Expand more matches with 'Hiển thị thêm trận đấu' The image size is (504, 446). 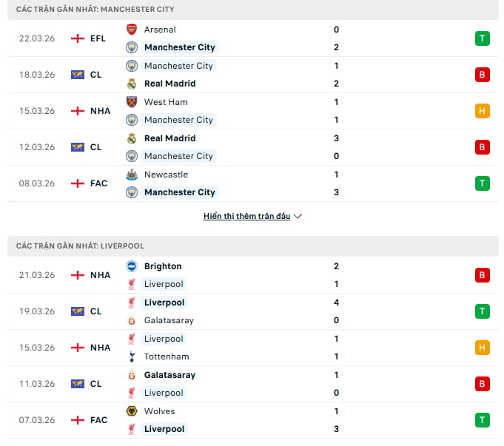pos(246,217)
